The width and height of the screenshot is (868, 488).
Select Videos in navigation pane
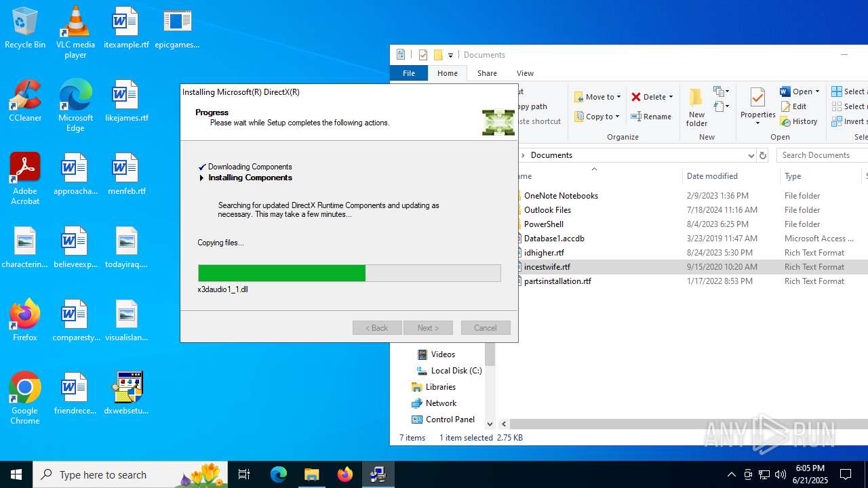pos(442,354)
